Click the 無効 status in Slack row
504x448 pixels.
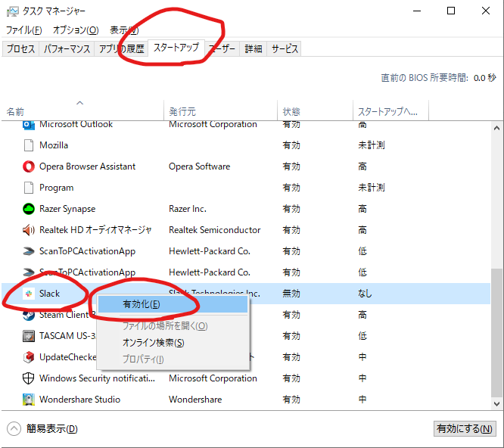tap(291, 294)
